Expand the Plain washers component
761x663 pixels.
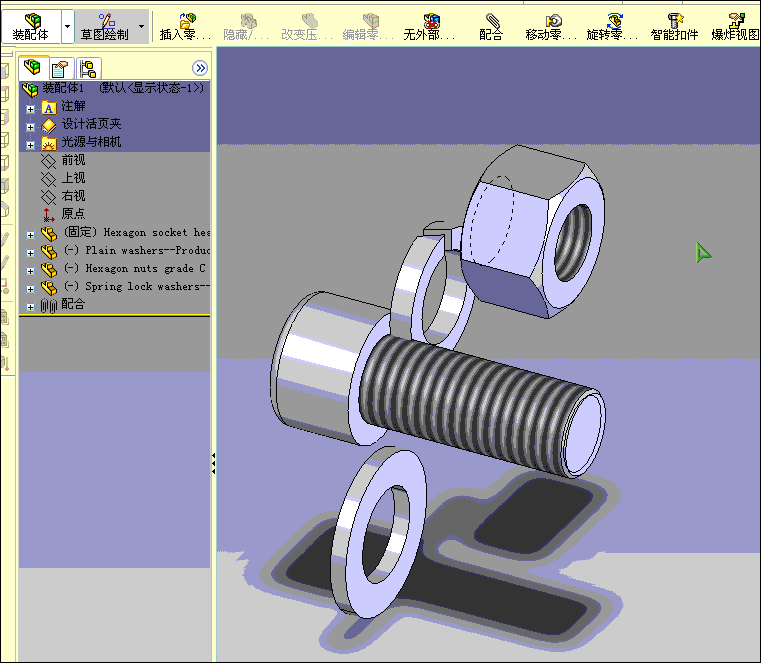click(31, 253)
